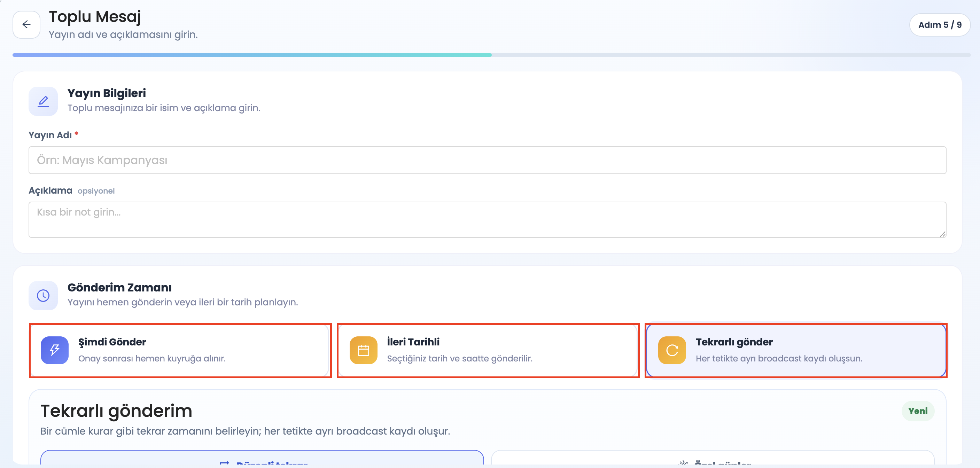Click into the Açıklama note textarea
This screenshot has height=468, width=980.
point(487,219)
